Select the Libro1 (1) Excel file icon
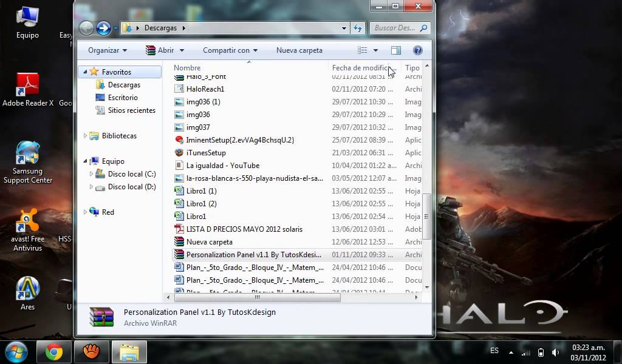This screenshot has height=364, width=622. tap(179, 191)
